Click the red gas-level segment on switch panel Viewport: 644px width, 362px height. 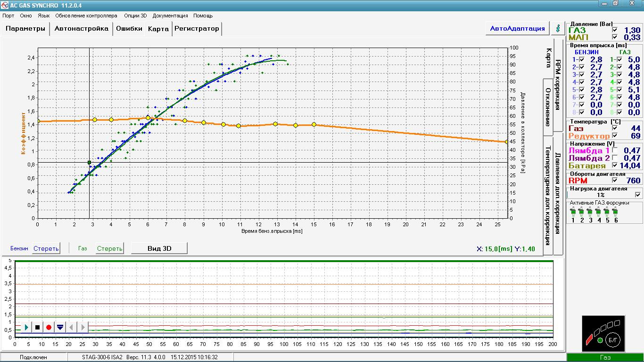pyautogui.click(x=589, y=339)
